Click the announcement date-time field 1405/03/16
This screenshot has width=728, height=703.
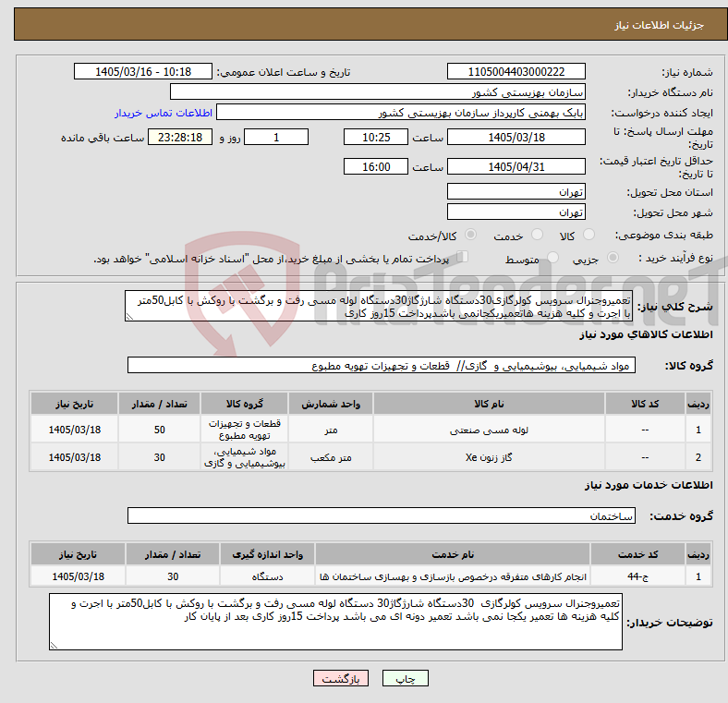tap(143, 71)
